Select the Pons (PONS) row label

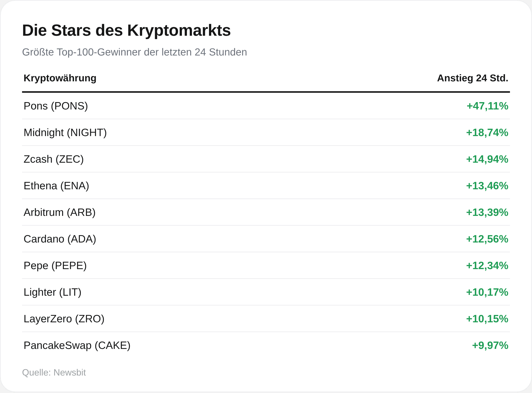pos(56,106)
